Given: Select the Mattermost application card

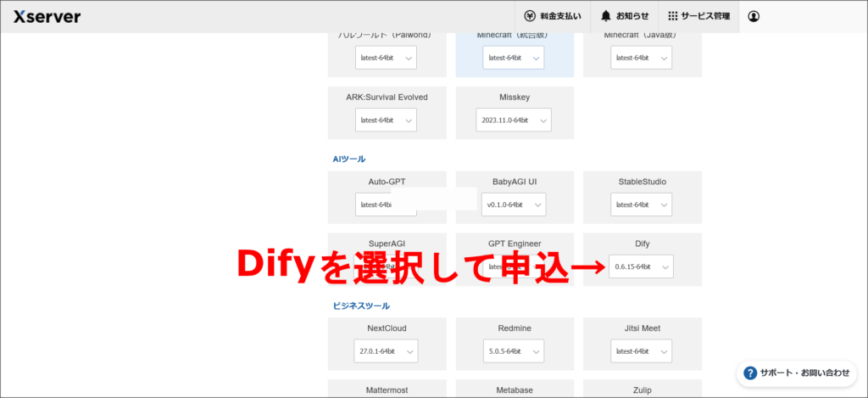Looking at the screenshot, I should (x=387, y=390).
